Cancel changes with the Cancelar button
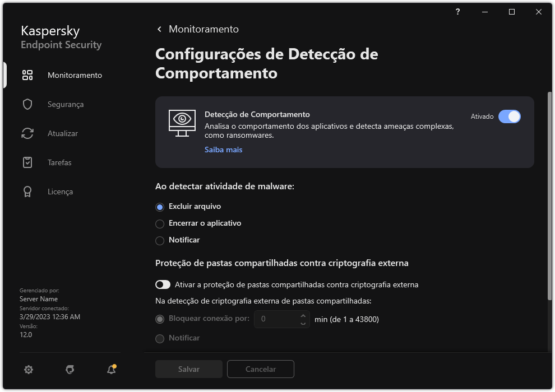555x392 pixels. point(260,369)
